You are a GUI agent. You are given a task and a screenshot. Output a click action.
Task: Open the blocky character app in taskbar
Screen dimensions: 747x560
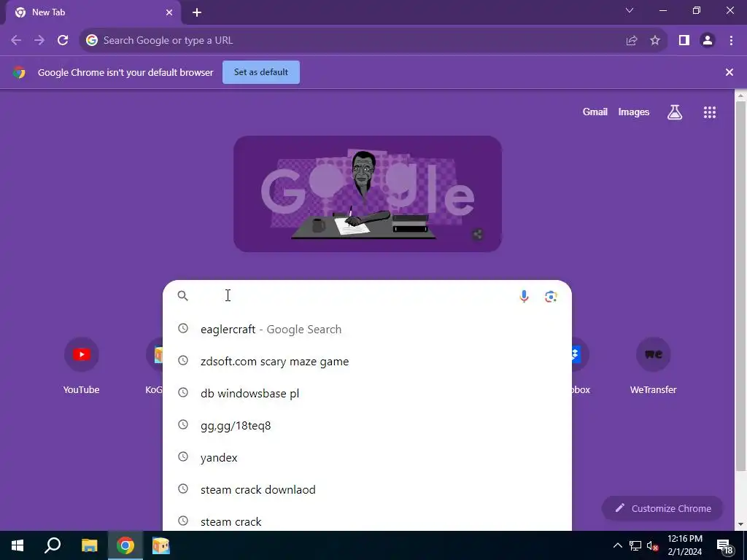pos(161,545)
